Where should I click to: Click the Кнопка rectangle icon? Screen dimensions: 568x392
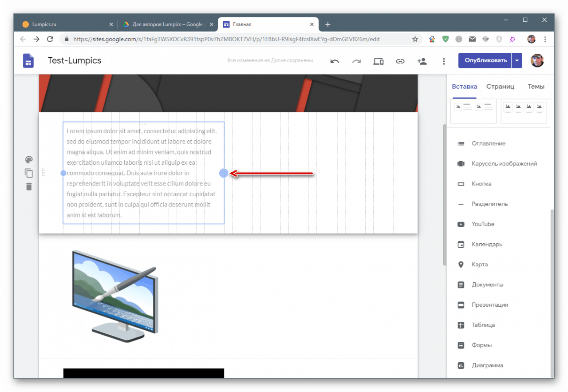461,184
